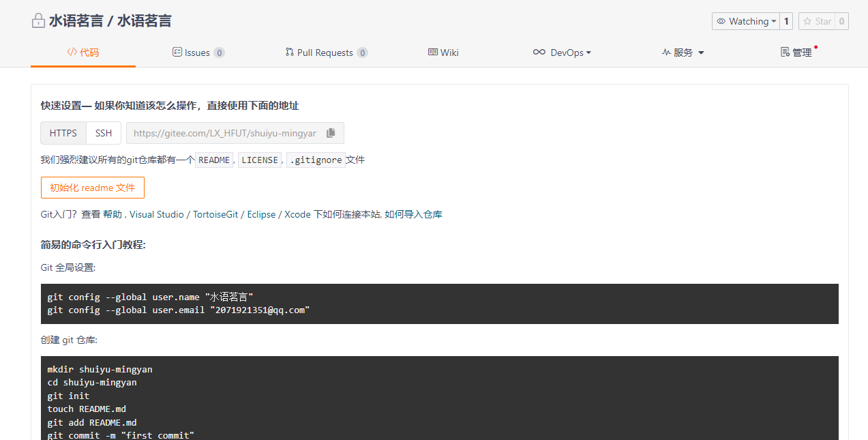This screenshot has height=440, width=868.
Task: Click the Pull Requests count badge 0
Action: point(362,53)
